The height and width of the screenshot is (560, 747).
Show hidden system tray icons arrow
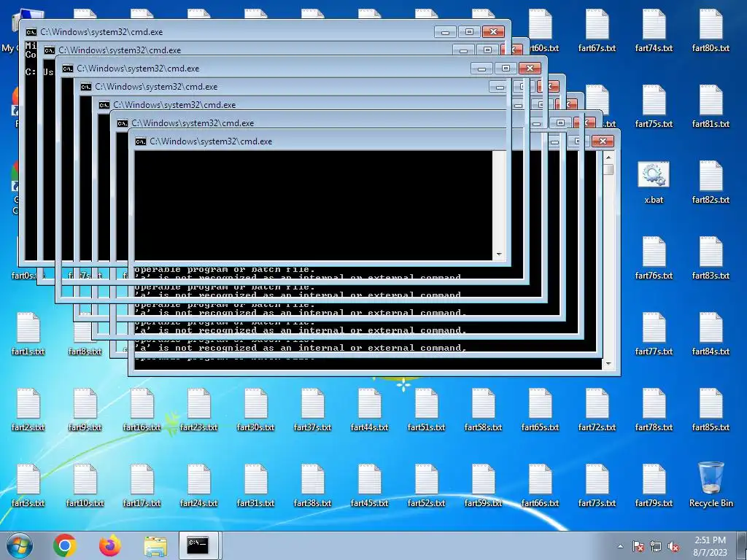tap(620, 546)
